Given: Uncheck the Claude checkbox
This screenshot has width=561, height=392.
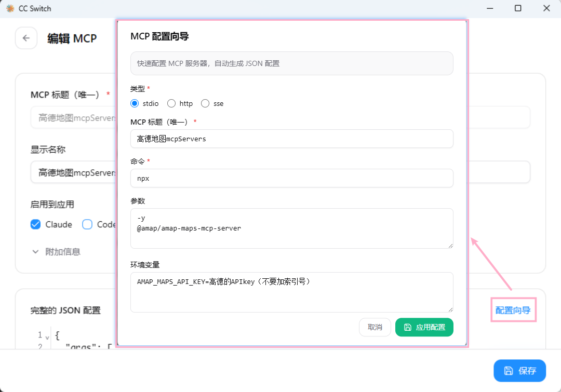Looking at the screenshot, I should 36,224.
